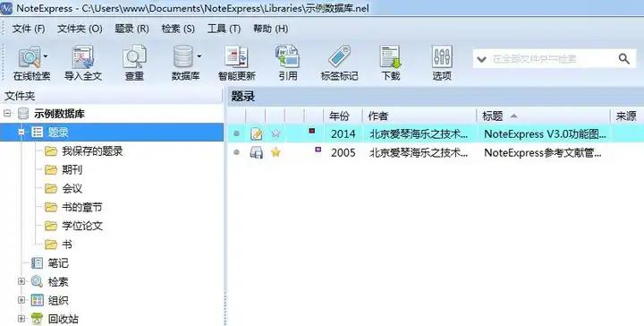Open the 选项 options icon
644x326 pixels.
(x=442, y=56)
